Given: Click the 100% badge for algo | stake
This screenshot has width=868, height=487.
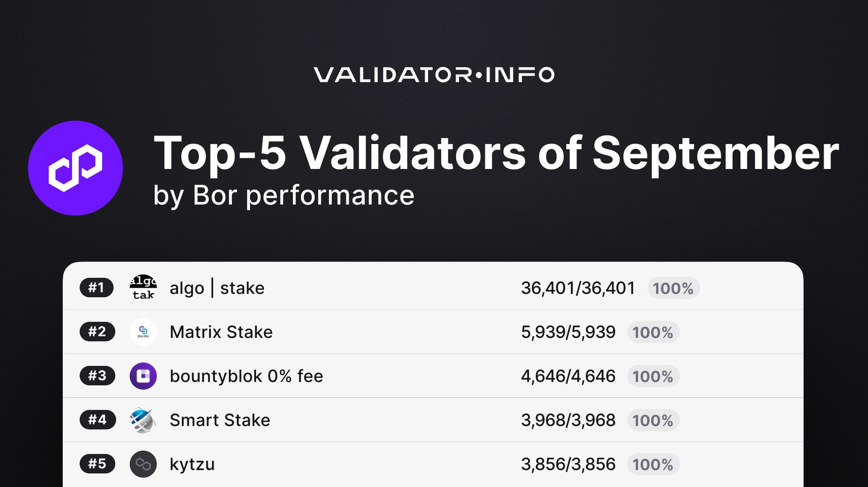Looking at the screenshot, I should 673,288.
